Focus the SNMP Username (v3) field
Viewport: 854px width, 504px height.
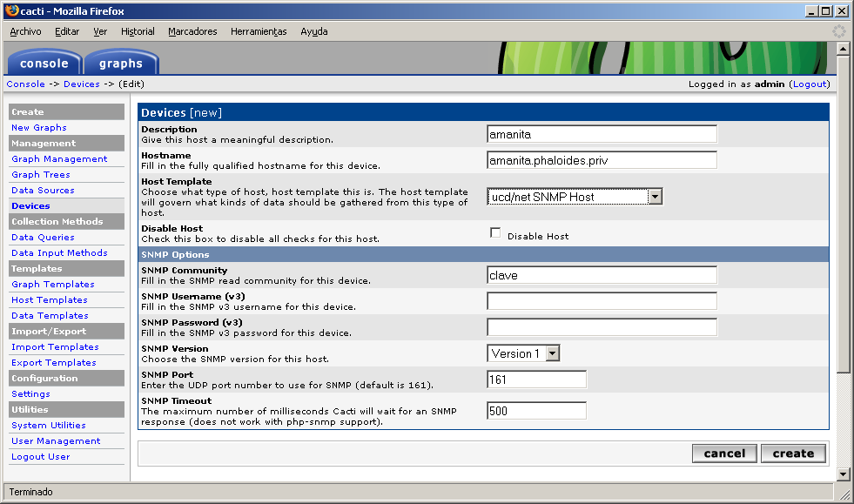point(602,301)
